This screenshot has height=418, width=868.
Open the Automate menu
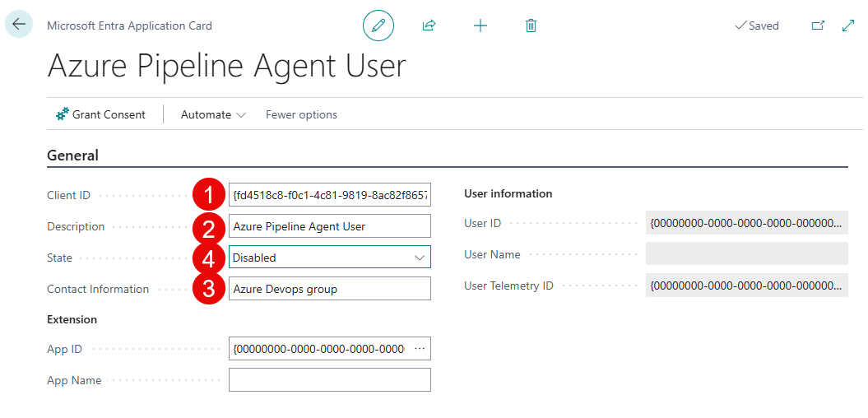click(213, 114)
